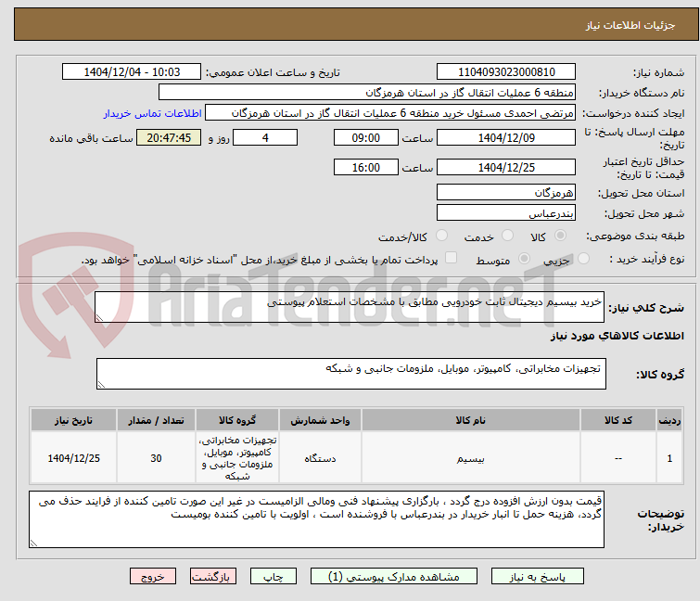Screen dimensions: 700x601
Task: Click the نام کالا column header
Action: click(471, 420)
